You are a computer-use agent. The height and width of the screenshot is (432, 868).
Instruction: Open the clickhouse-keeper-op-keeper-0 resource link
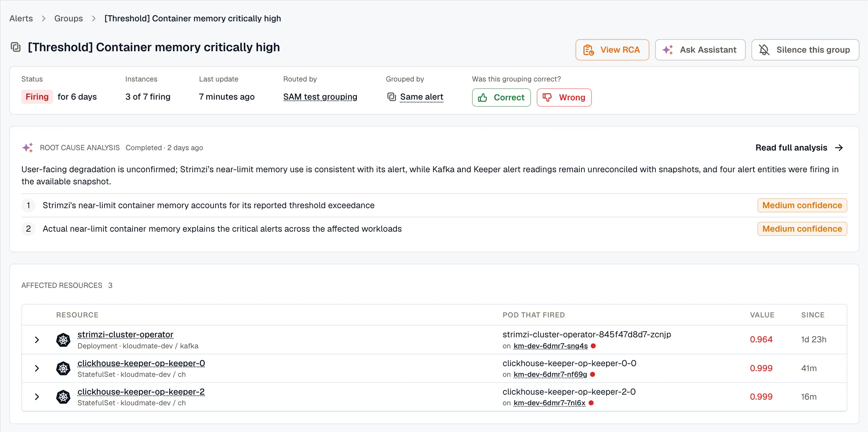coord(141,363)
